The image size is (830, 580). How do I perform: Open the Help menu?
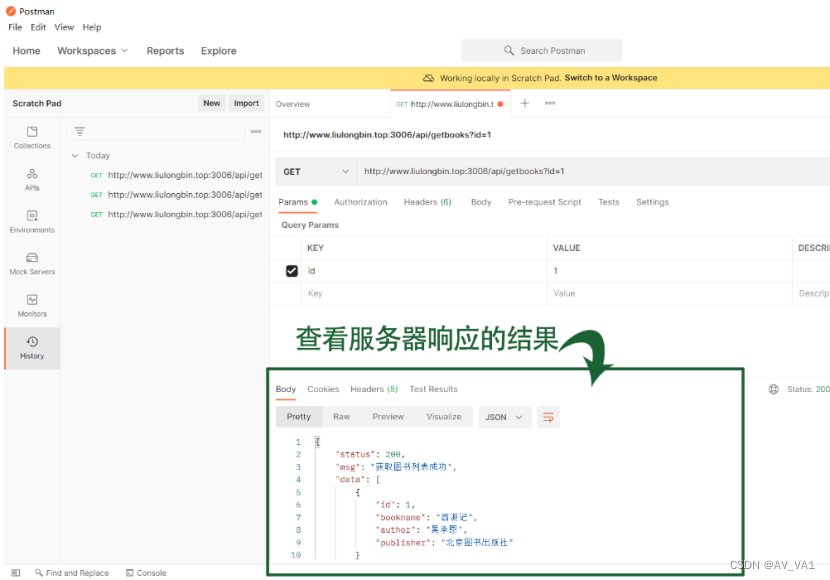(x=92, y=27)
